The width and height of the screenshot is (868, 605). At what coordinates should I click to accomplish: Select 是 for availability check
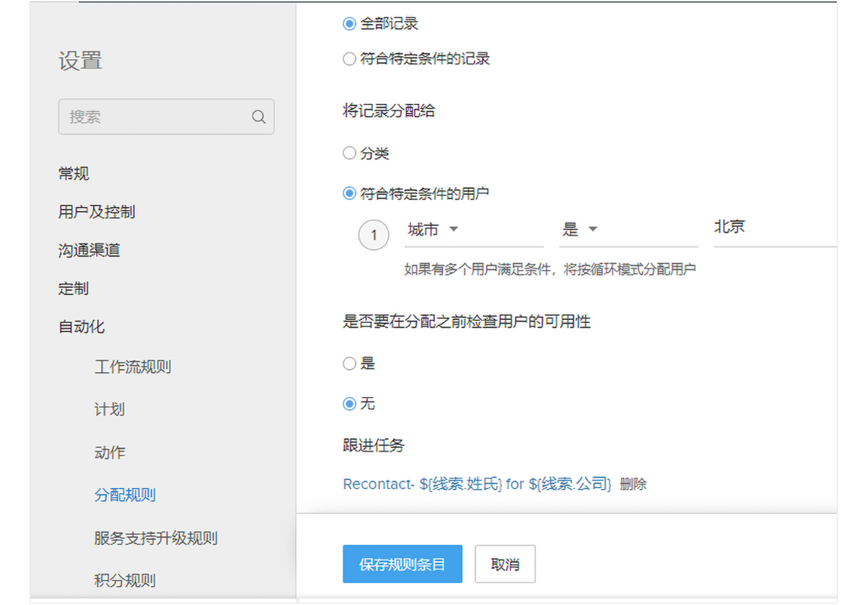pos(349,364)
